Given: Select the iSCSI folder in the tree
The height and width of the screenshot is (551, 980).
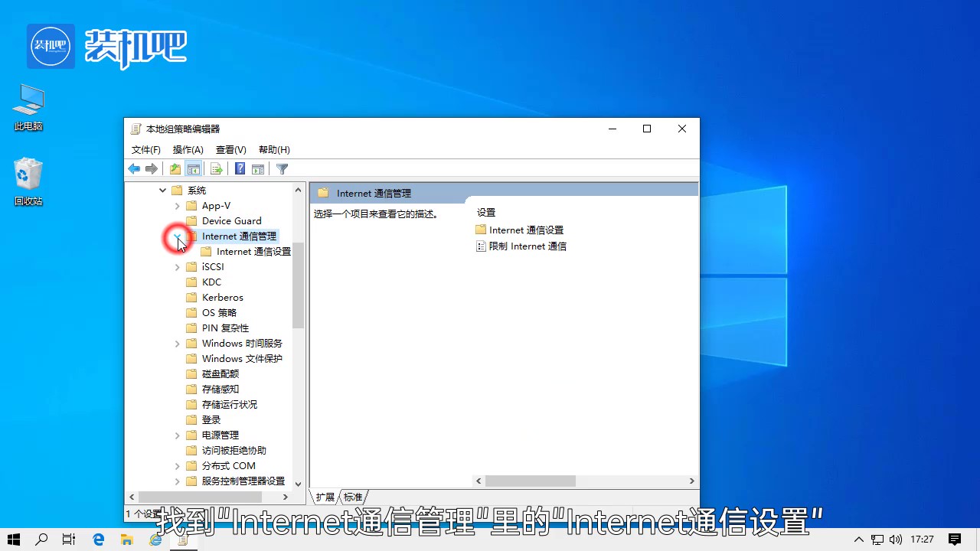Looking at the screenshot, I should coord(212,266).
